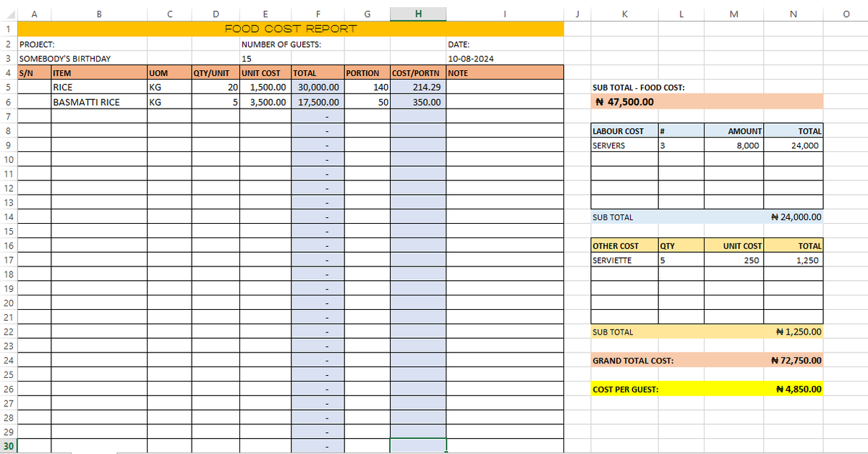Click the S/N header cell

34,73
